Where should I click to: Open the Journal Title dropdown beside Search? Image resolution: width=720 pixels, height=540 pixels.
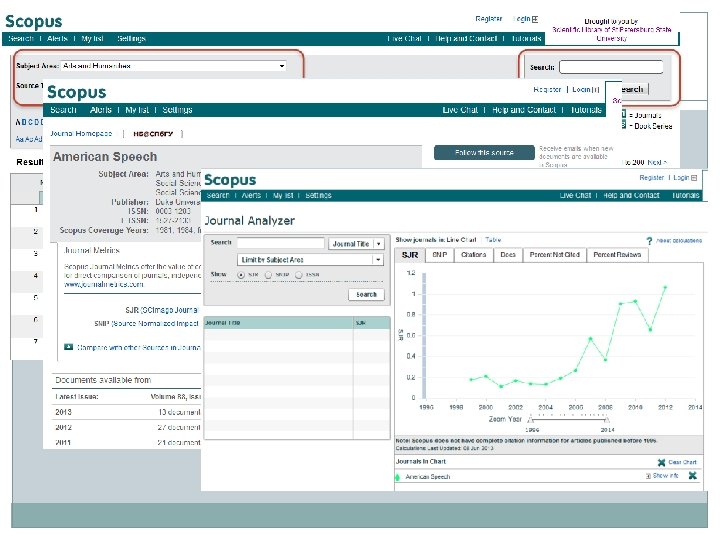(356, 244)
